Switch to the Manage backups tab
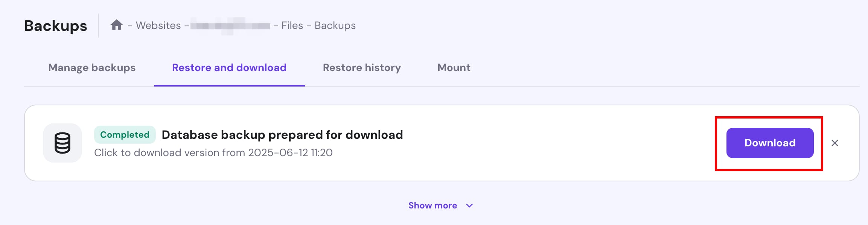The height and width of the screenshot is (225, 868). [x=92, y=68]
